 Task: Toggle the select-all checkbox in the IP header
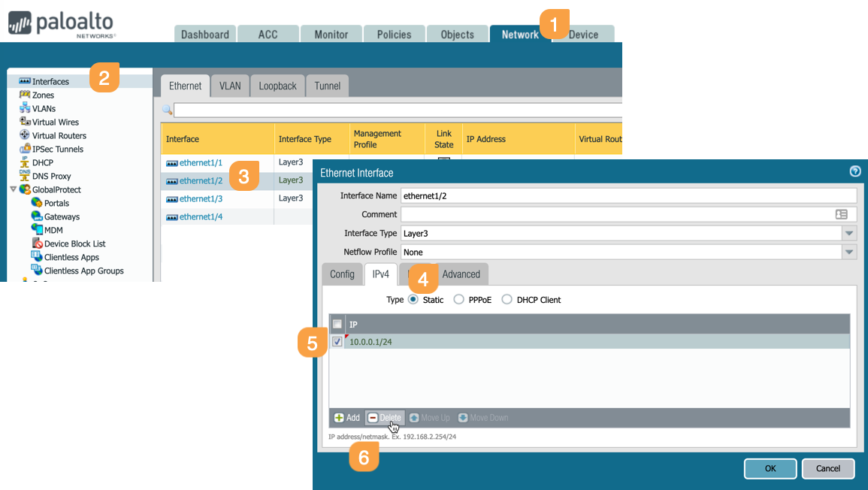pyautogui.click(x=337, y=324)
